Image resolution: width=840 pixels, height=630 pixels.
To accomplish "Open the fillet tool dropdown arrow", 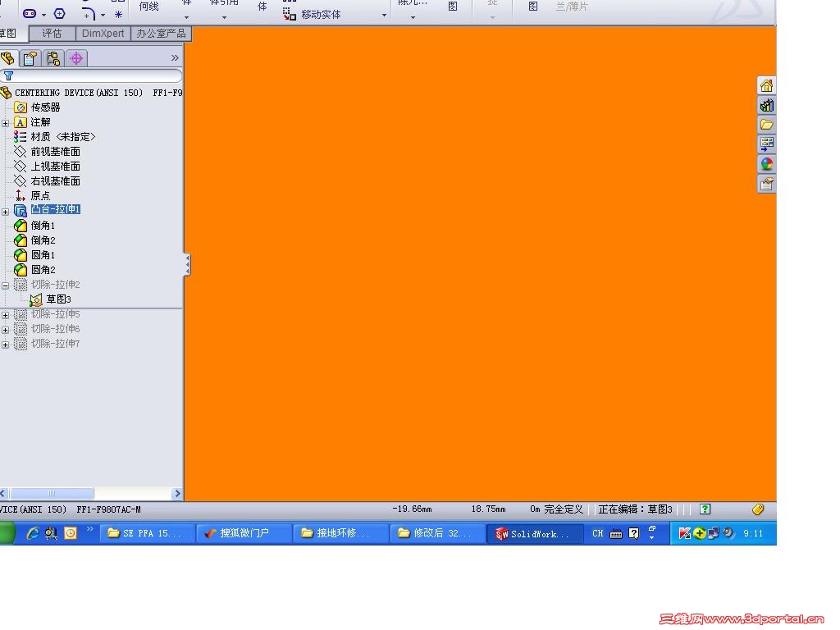I will 103,15.
